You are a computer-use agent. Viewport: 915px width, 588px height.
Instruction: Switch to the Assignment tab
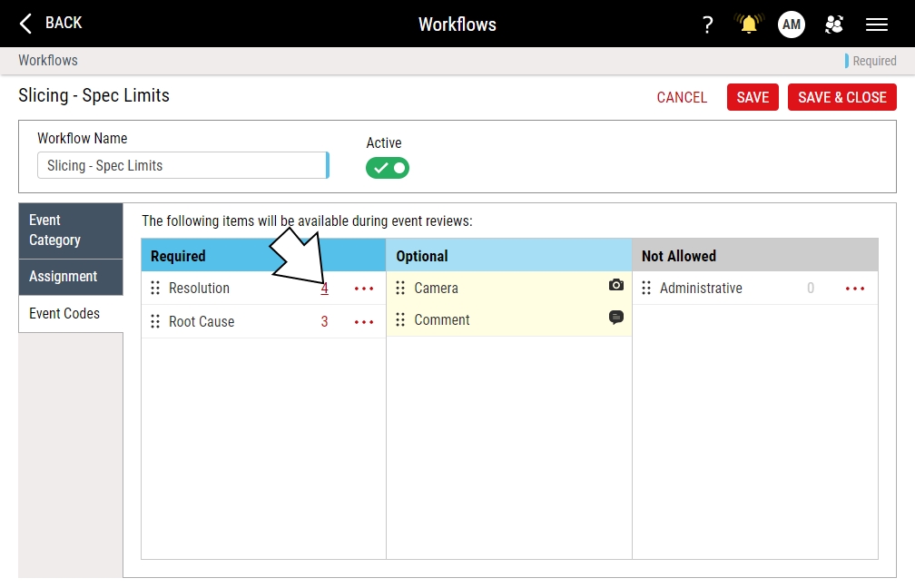pyautogui.click(x=71, y=277)
